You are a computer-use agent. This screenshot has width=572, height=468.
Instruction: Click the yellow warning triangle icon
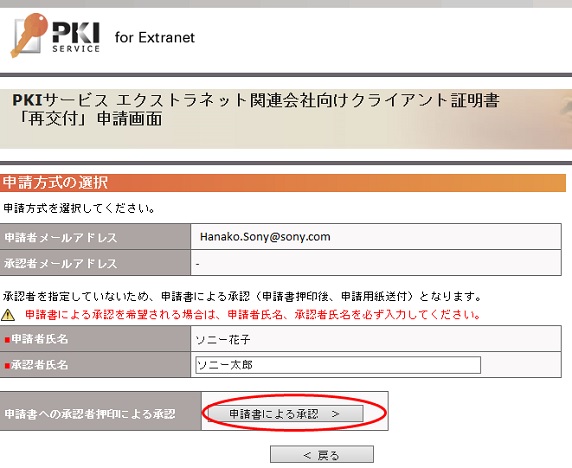click(x=8, y=314)
